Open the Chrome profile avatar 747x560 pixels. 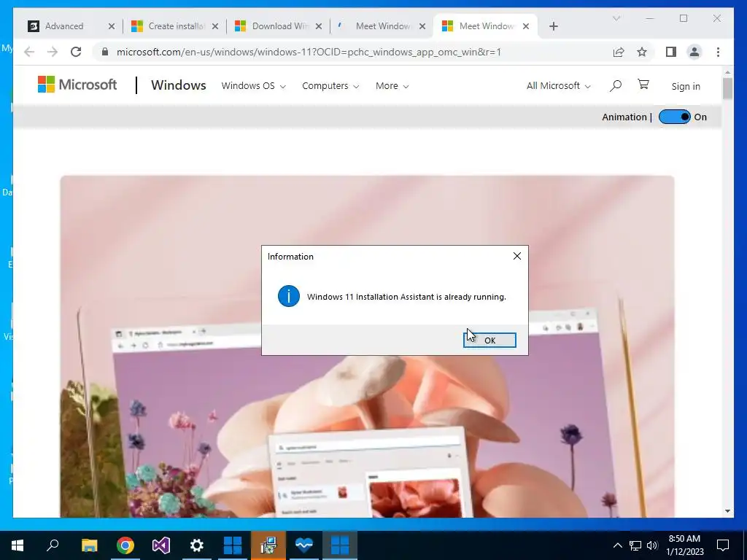[x=694, y=52]
